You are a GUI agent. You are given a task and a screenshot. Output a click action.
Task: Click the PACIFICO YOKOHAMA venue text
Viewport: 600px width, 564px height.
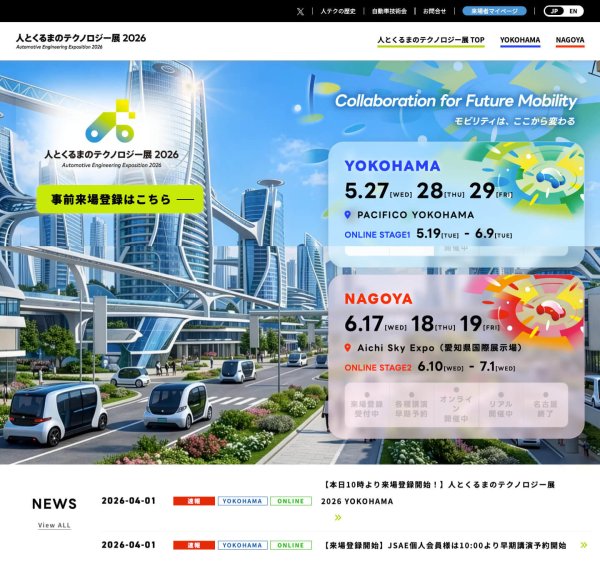tap(416, 215)
